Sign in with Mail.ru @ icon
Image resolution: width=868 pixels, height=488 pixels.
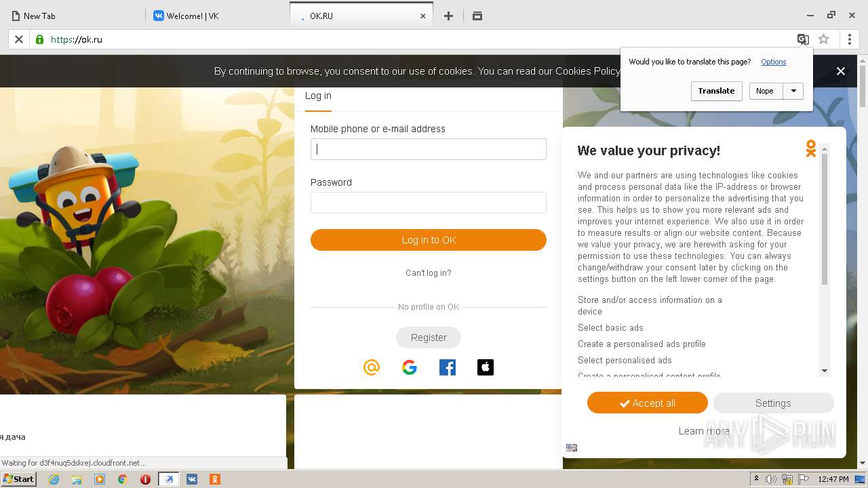pyautogui.click(x=372, y=367)
